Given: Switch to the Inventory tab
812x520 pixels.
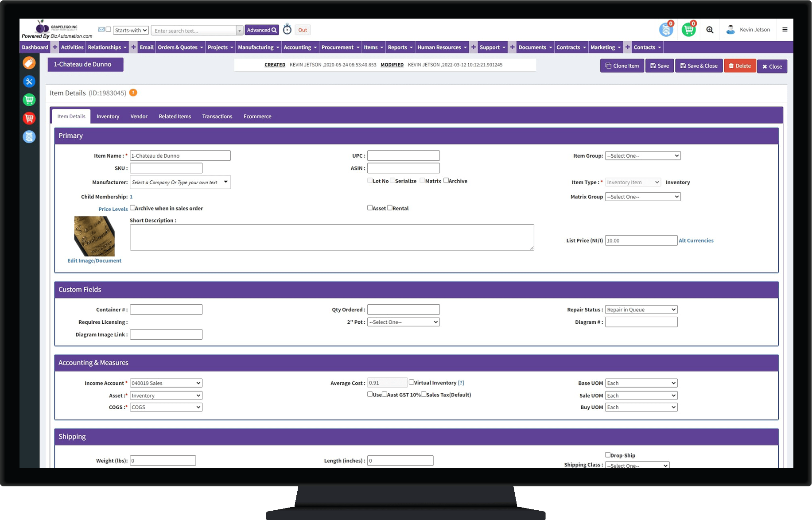Looking at the screenshot, I should [108, 116].
